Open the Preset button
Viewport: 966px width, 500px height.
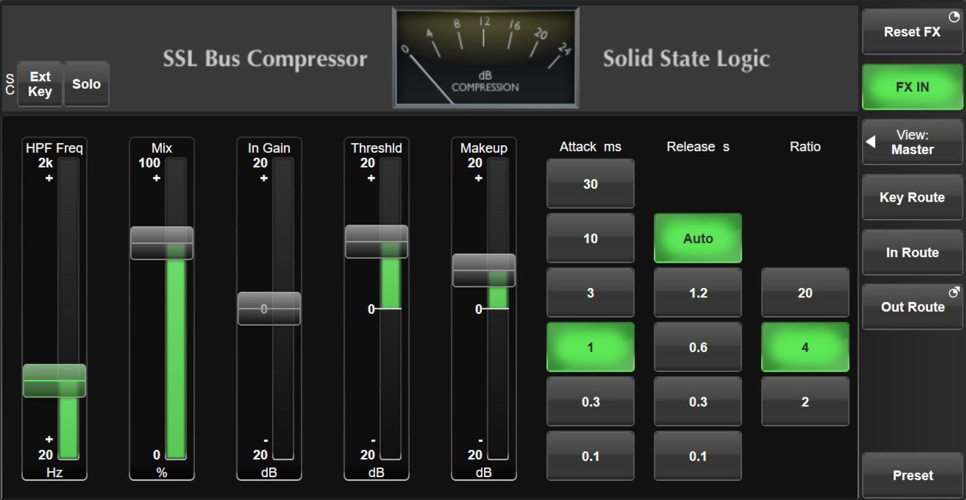click(912, 475)
